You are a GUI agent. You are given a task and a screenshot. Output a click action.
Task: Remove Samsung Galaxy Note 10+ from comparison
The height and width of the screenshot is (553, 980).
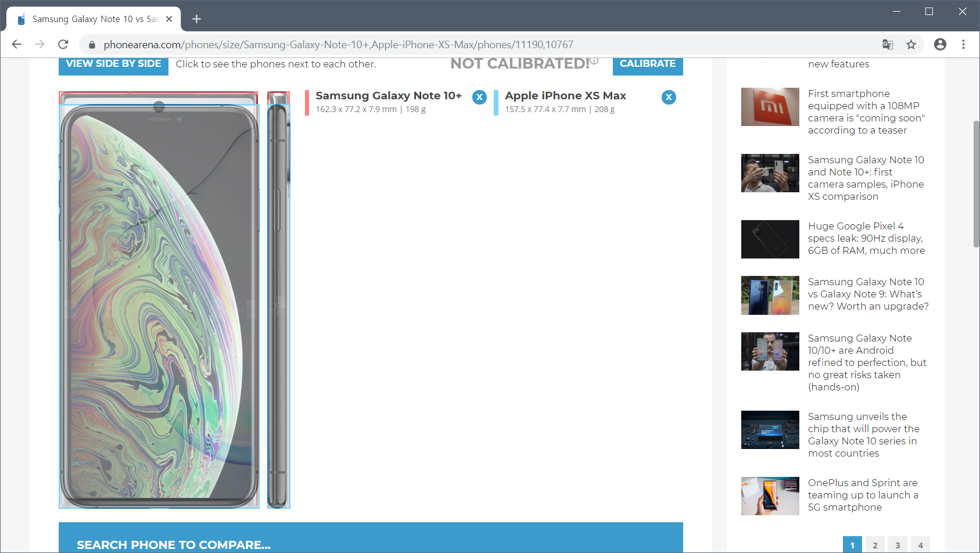click(x=479, y=97)
